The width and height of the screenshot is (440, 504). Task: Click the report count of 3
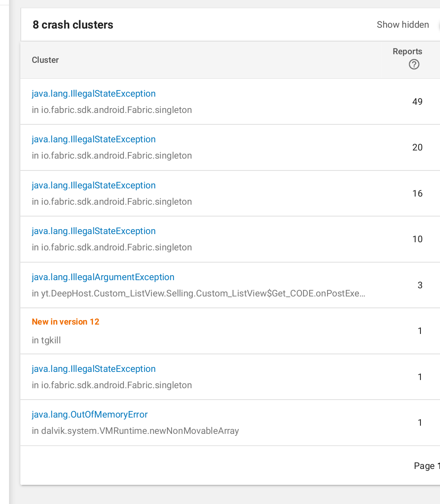tap(420, 285)
